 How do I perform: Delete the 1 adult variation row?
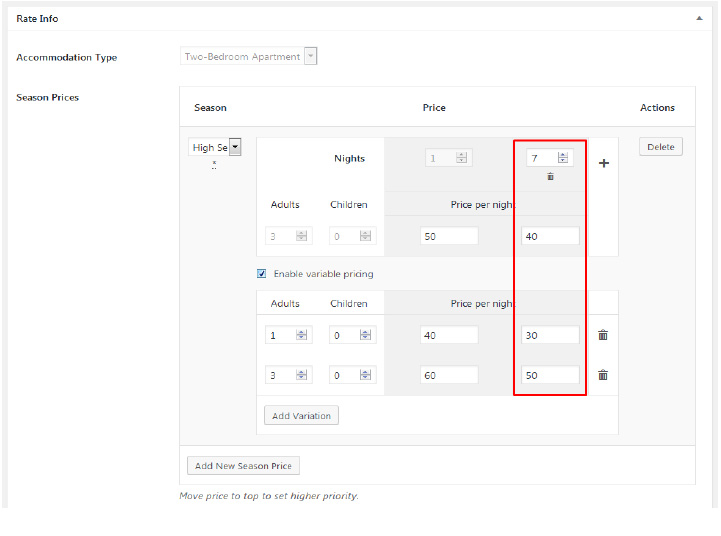tap(603, 335)
